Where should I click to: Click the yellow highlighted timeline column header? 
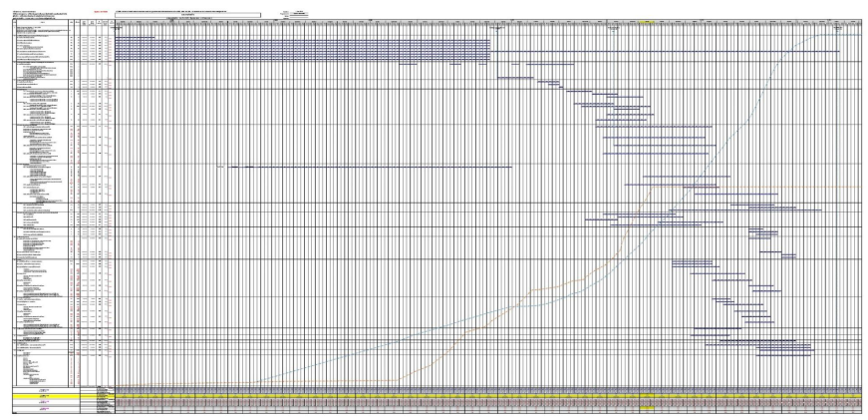tap(647, 22)
